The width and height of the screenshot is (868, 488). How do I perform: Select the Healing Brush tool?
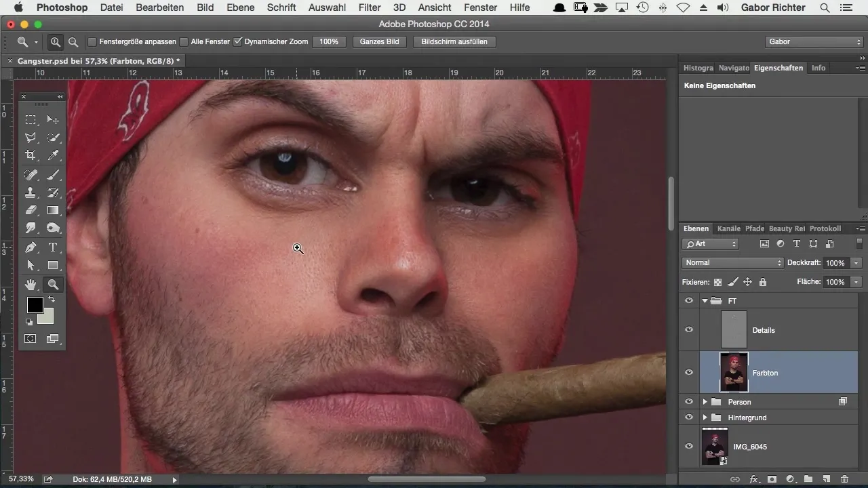(x=31, y=175)
